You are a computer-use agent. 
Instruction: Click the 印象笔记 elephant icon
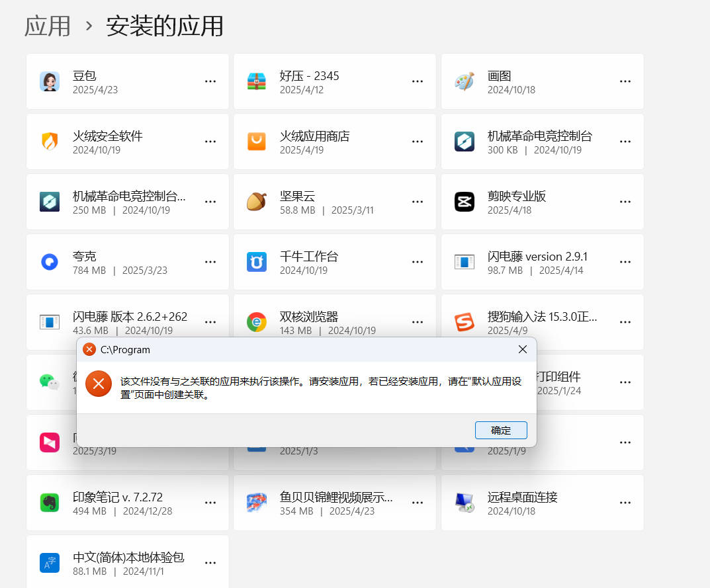click(50, 503)
